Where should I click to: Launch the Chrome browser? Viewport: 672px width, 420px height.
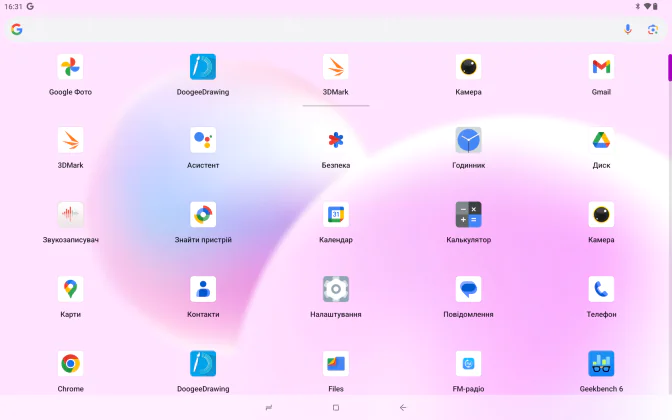click(70, 364)
